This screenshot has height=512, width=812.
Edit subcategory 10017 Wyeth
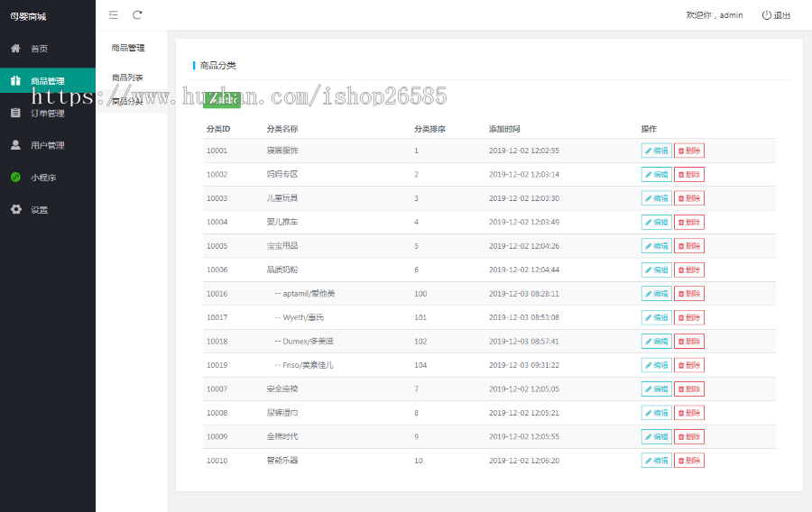click(657, 317)
